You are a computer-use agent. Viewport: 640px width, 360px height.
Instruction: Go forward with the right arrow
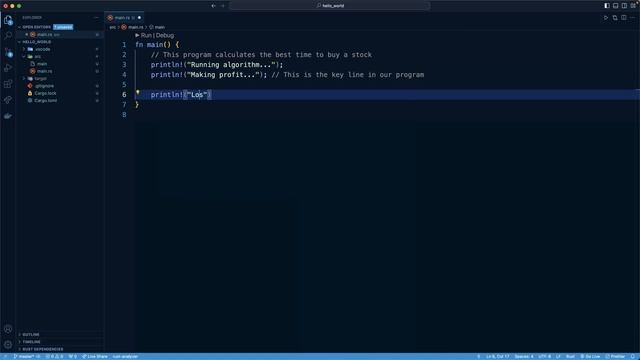(x=223, y=6)
